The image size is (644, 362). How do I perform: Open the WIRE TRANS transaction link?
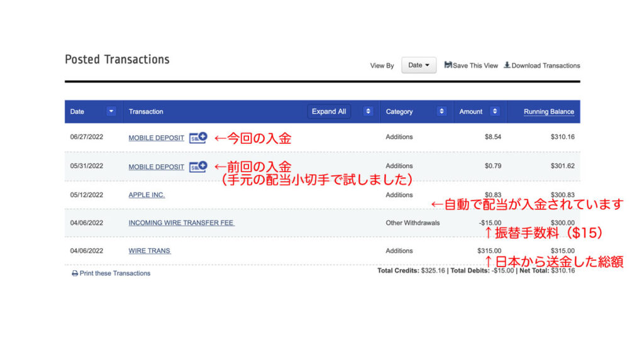click(x=150, y=251)
